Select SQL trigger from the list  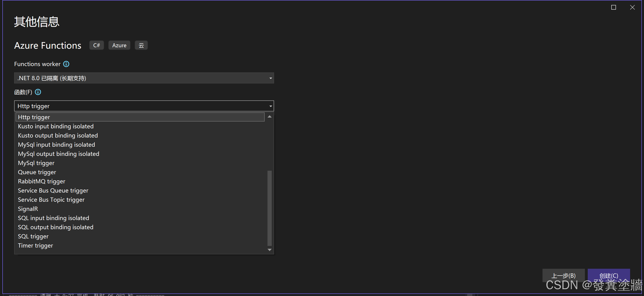click(33, 236)
